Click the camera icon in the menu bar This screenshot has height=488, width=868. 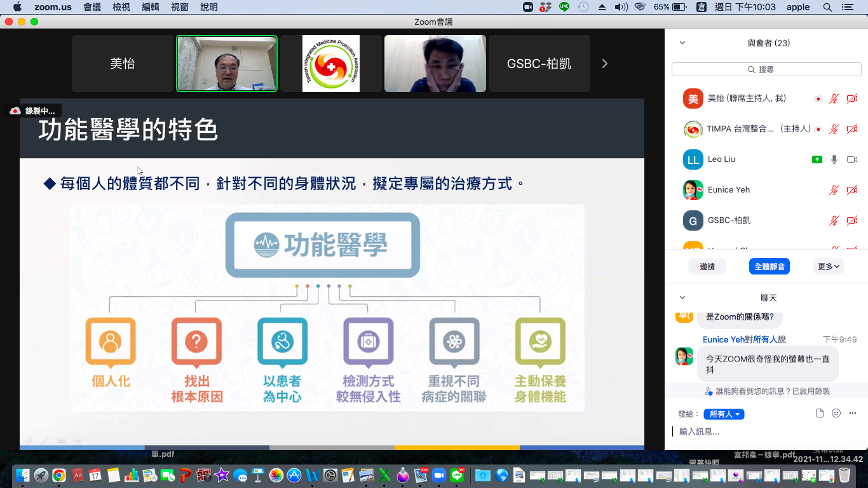tap(527, 7)
